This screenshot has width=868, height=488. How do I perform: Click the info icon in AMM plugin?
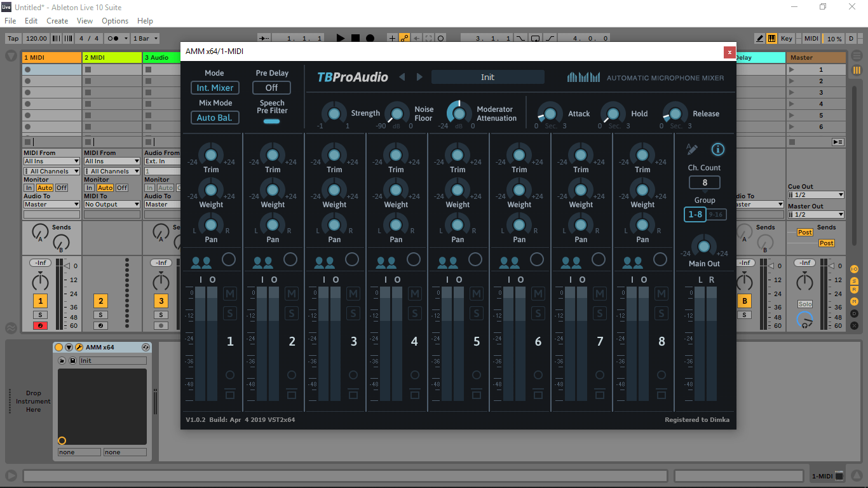pyautogui.click(x=717, y=149)
